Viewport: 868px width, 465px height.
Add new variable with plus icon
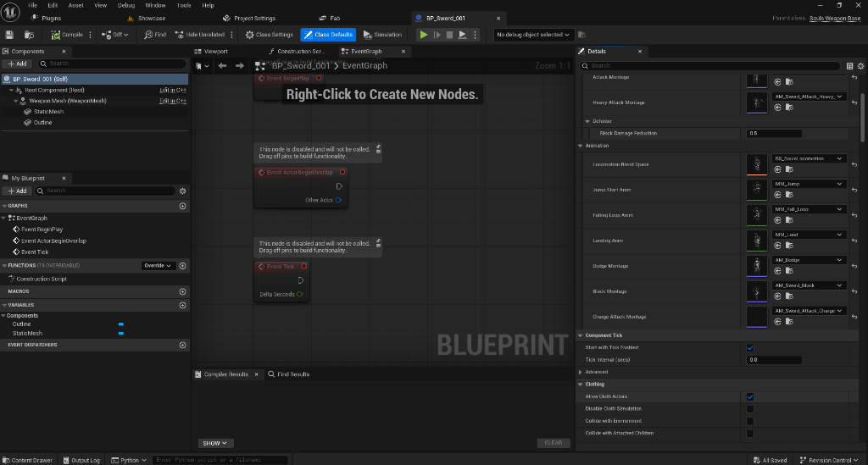(x=183, y=305)
